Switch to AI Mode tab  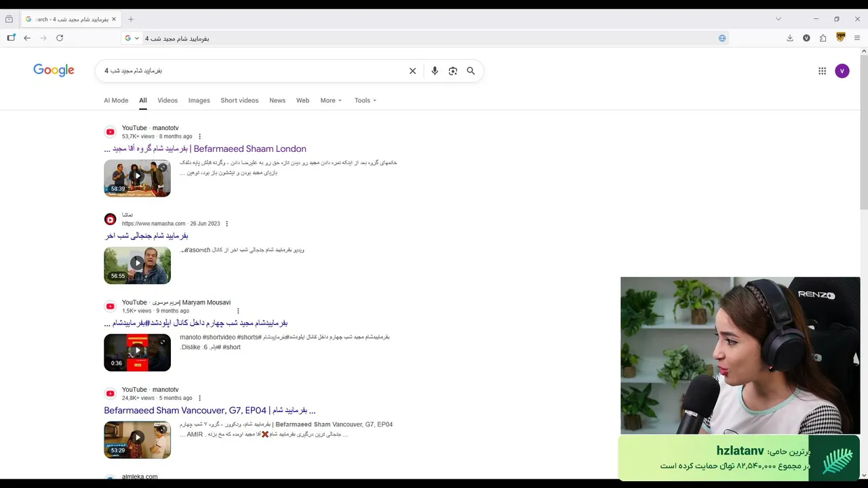(116, 100)
